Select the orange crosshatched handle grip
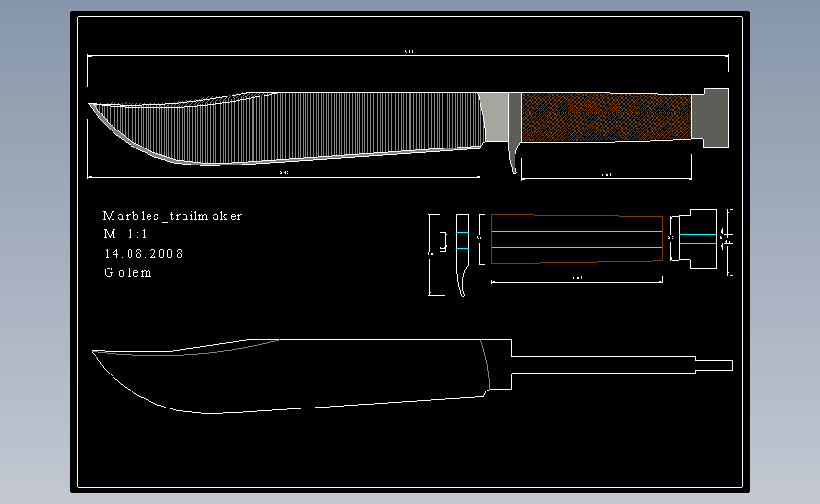The width and height of the screenshot is (820, 504). coord(606,117)
